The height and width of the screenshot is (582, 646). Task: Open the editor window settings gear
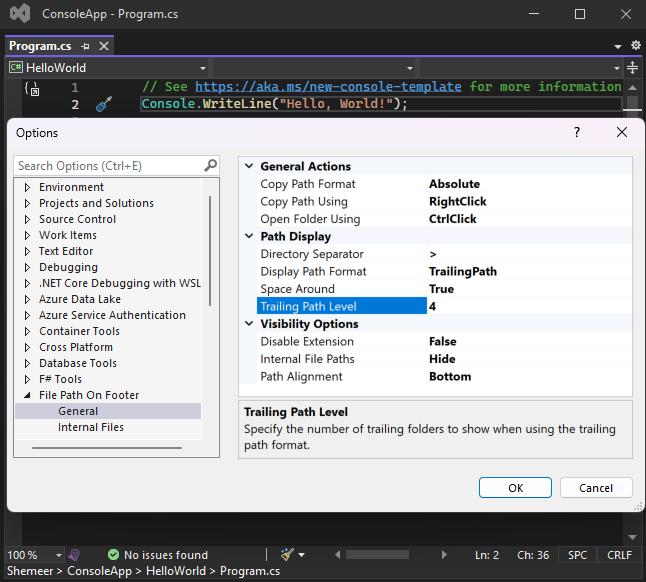pos(635,46)
